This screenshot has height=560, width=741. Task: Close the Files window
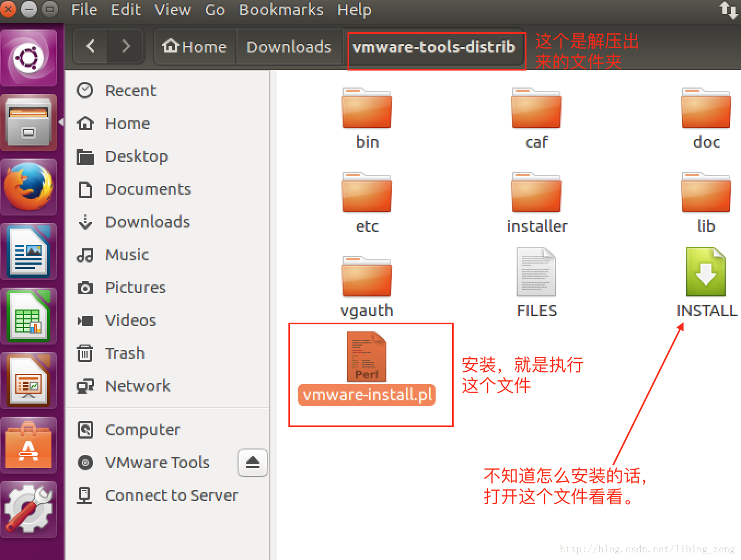[8, 9]
